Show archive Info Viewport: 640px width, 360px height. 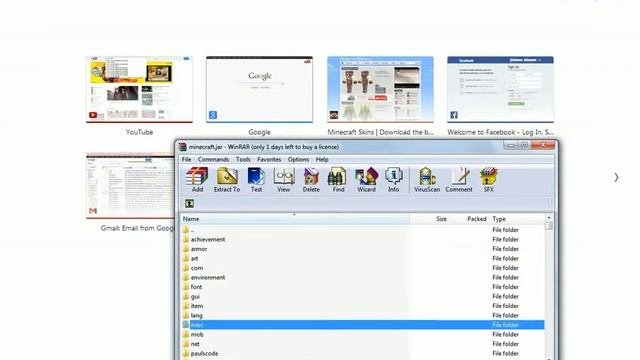click(x=393, y=180)
